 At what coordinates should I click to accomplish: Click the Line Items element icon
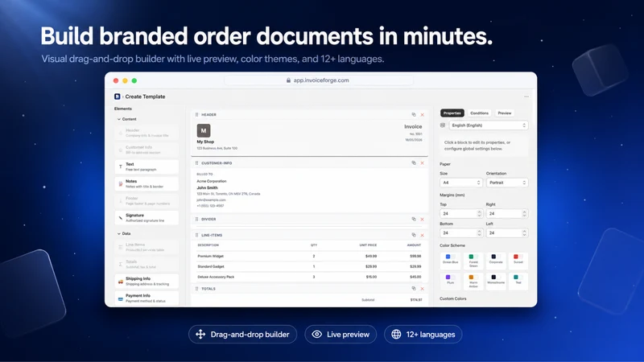pyautogui.click(x=120, y=247)
